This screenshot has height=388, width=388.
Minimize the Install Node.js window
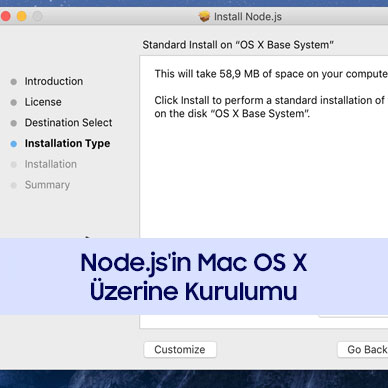[22, 16]
